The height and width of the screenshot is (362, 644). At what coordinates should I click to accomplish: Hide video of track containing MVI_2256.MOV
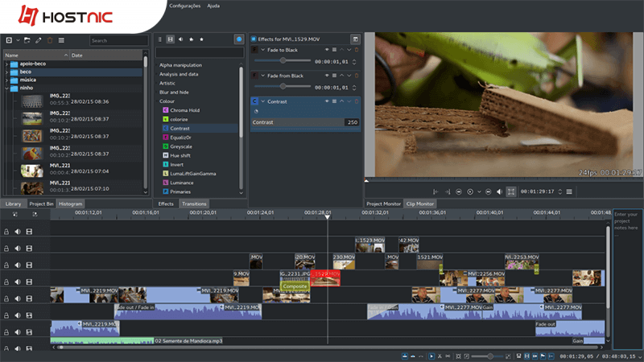click(29, 282)
